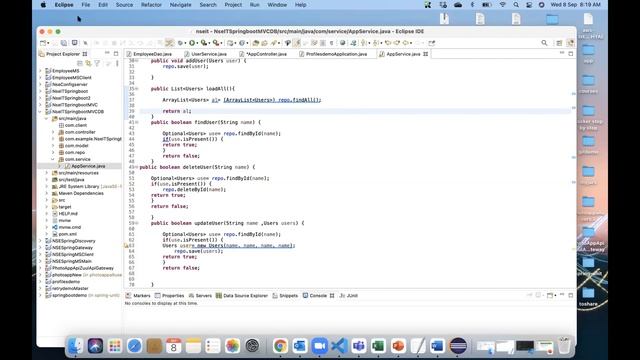Click in code line 'return al;'

[x=177, y=111]
